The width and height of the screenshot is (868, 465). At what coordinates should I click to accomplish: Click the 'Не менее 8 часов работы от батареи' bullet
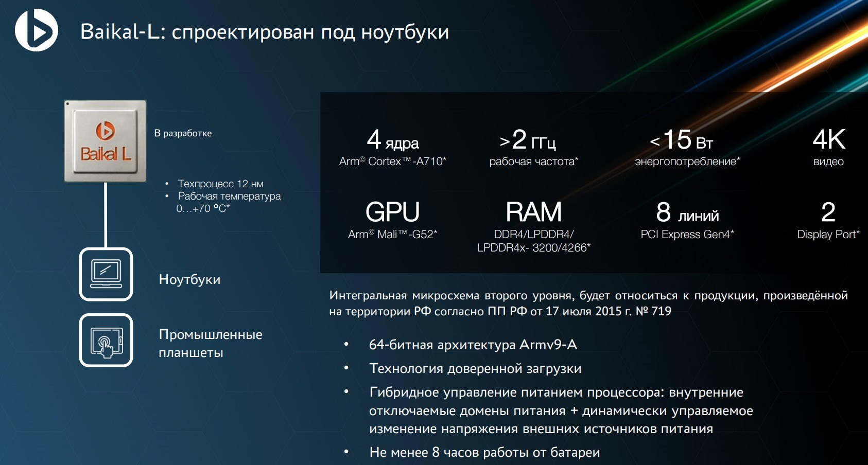coord(484,452)
